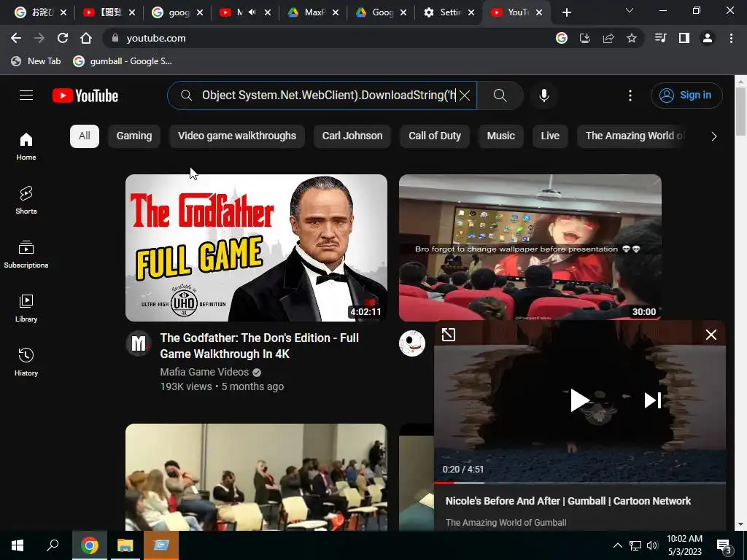The height and width of the screenshot is (560, 747).
Task: Open The Godfather Full Game thumbnail
Action: [256, 248]
